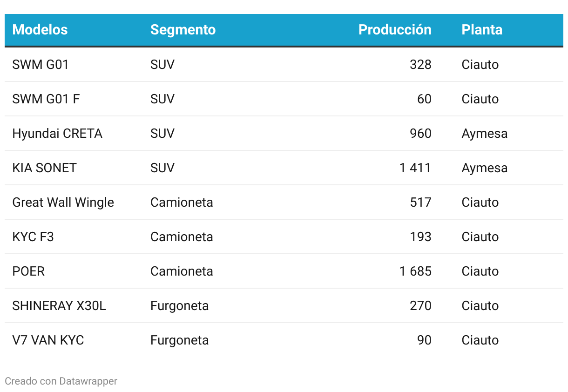Select the Segmento column header
This screenshot has width=568, height=392.
click(x=183, y=30)
